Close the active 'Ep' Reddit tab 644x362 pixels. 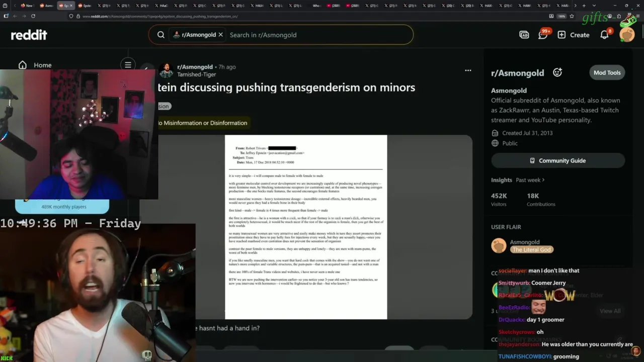pos(71,6)
